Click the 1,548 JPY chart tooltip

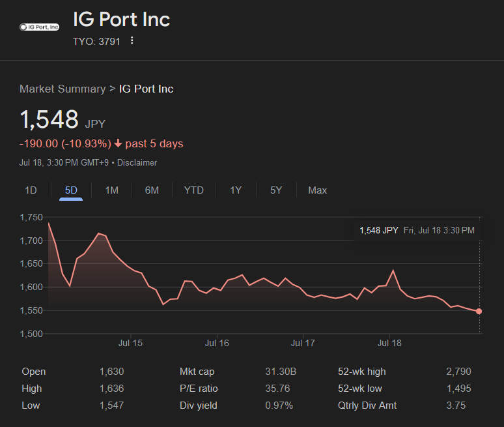coord(417,230)
